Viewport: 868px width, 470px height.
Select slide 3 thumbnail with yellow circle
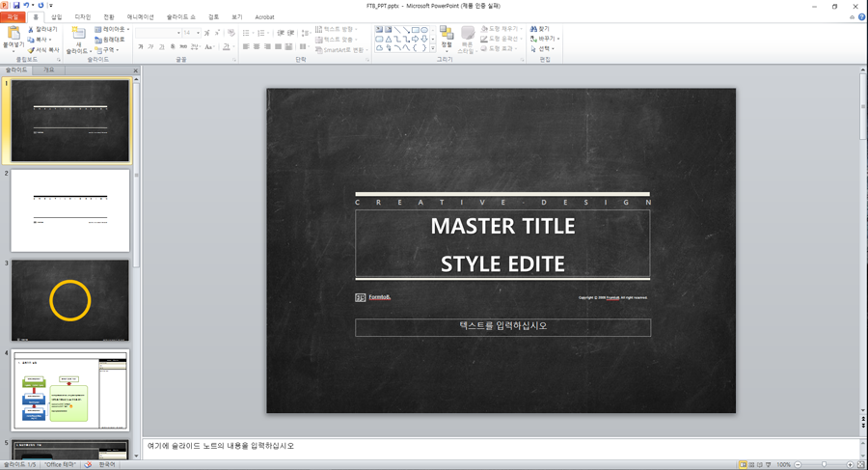[69, 300]
